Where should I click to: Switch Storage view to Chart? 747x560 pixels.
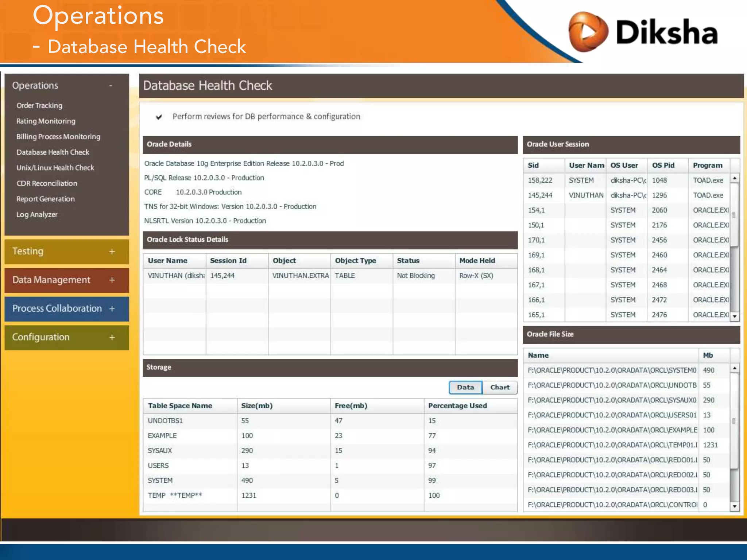[500, 387]
